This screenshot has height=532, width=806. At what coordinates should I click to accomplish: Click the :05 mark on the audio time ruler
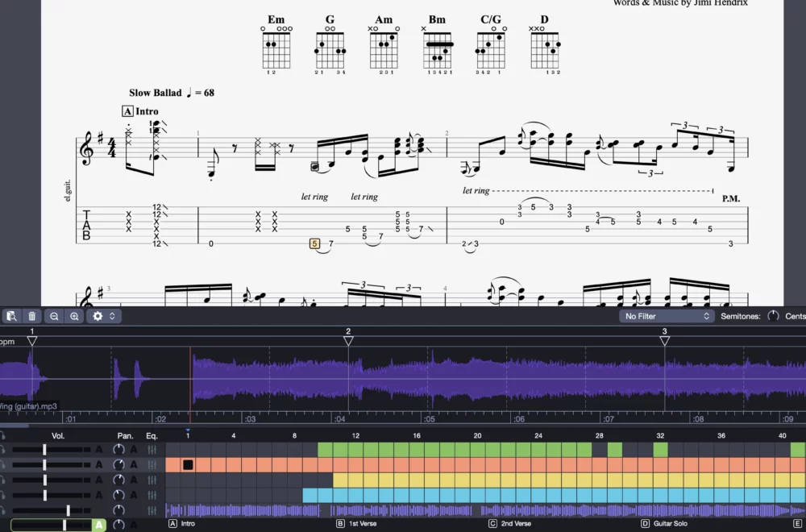pos(430,419)
